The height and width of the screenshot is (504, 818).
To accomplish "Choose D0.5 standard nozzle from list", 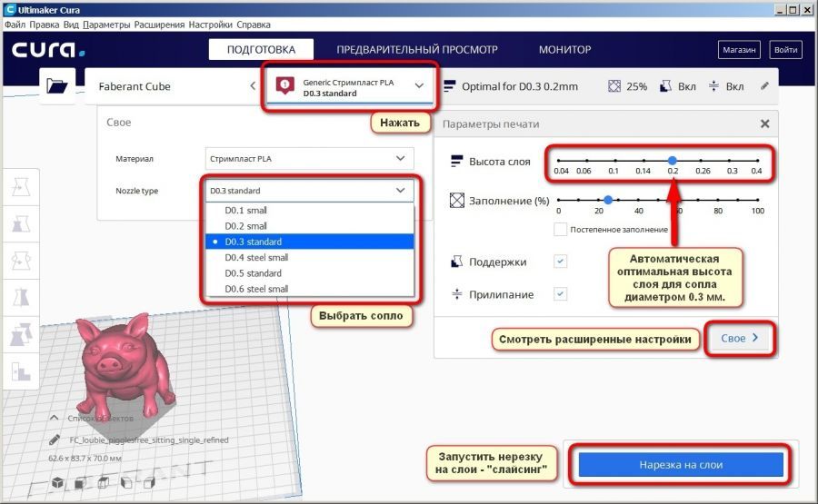I will point(253,273).
